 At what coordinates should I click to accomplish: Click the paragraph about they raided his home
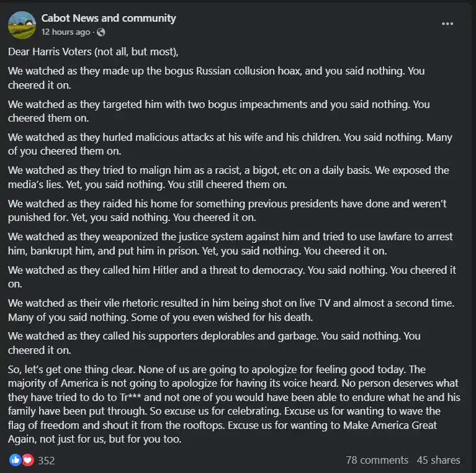point(227,210)
